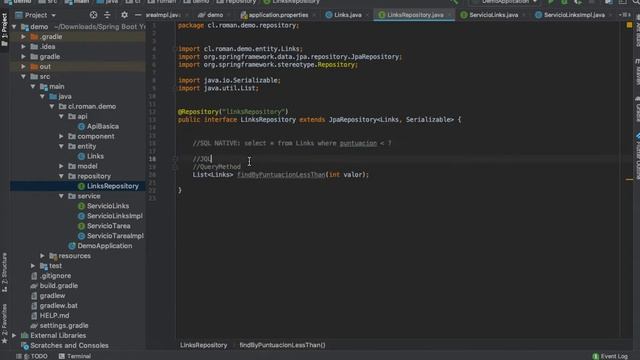
Task: Expand the .idea folder
Action: (x=23, y=47)
